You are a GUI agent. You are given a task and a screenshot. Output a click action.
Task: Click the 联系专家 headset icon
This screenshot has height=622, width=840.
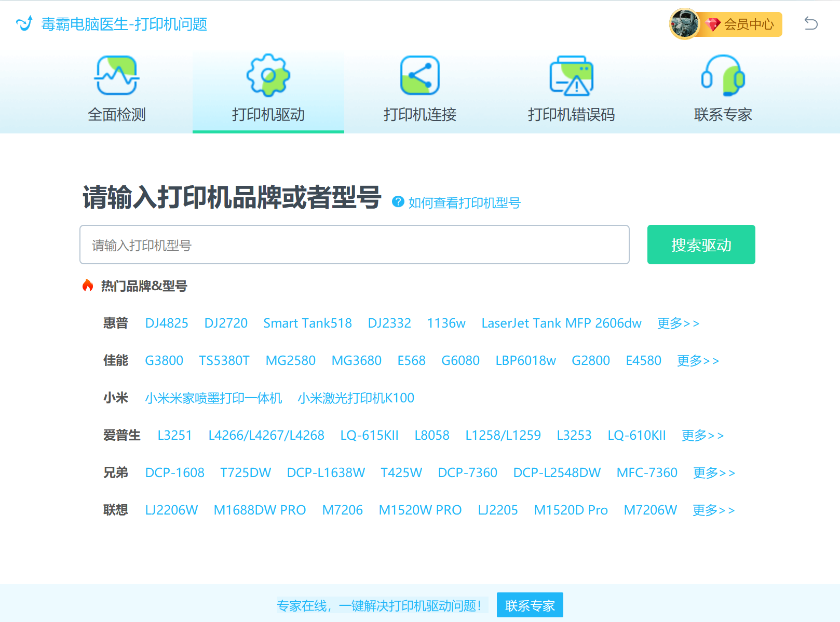pyautogui.click(x=723, y=75)
